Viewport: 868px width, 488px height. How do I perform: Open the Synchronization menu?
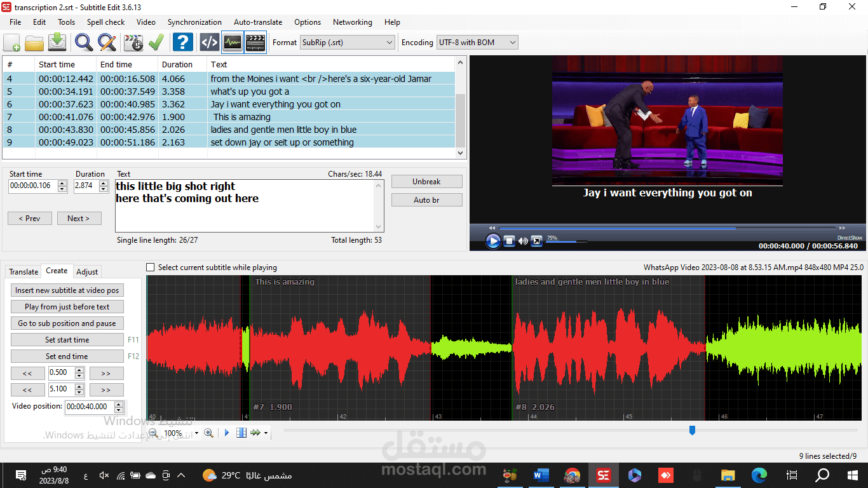(x=194, y=22)
